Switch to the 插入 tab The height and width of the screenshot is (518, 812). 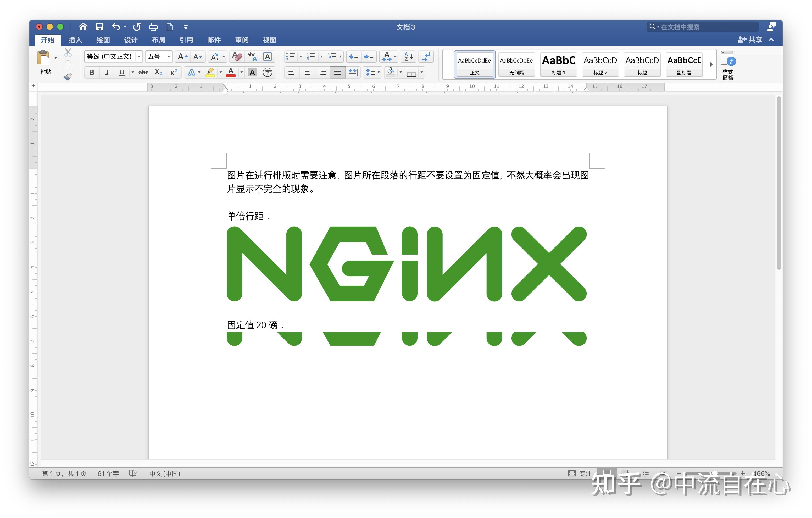[x=75, y=40]
